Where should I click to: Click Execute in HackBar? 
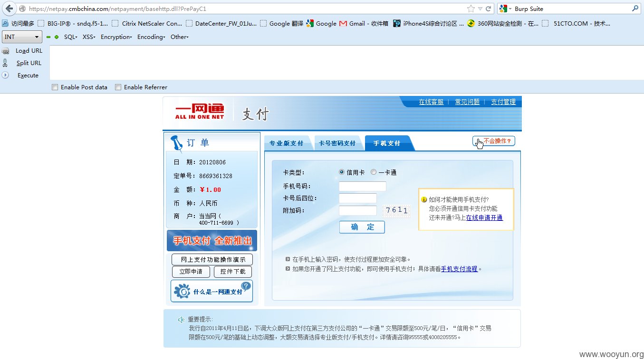(28, 76)
